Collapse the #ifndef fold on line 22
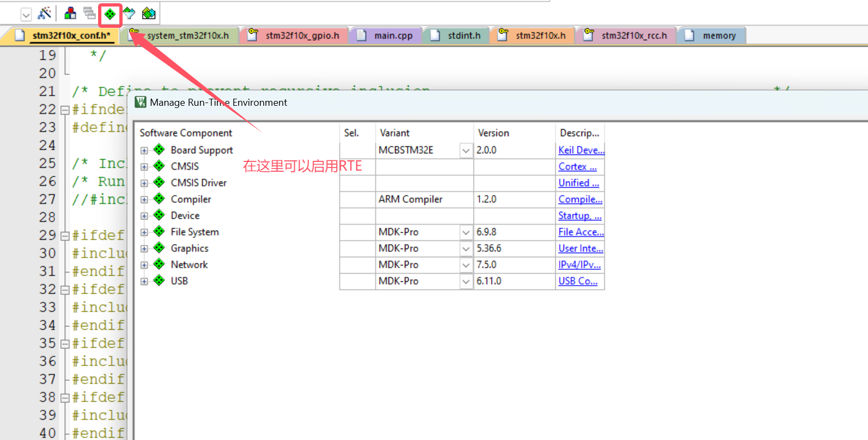 (x=65, y=110)
